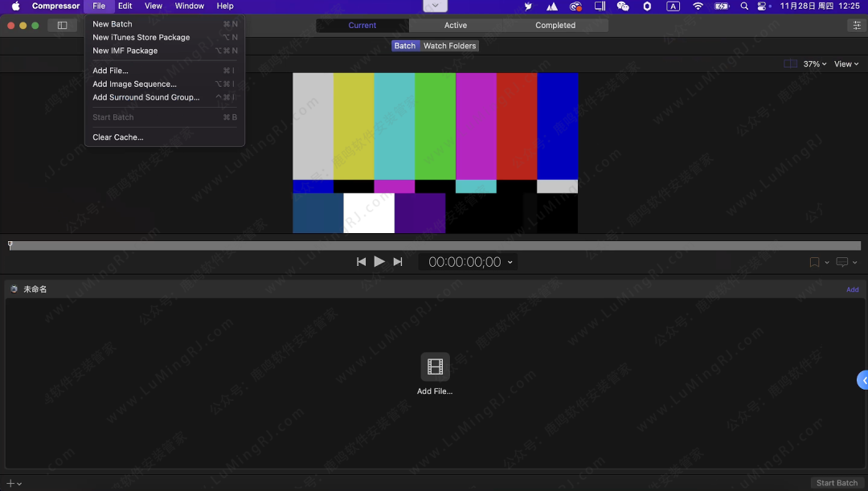The width and height of the screenshot is (868, 491).
Task: Click the marker bookmark icon
Action: click(814, 263)
